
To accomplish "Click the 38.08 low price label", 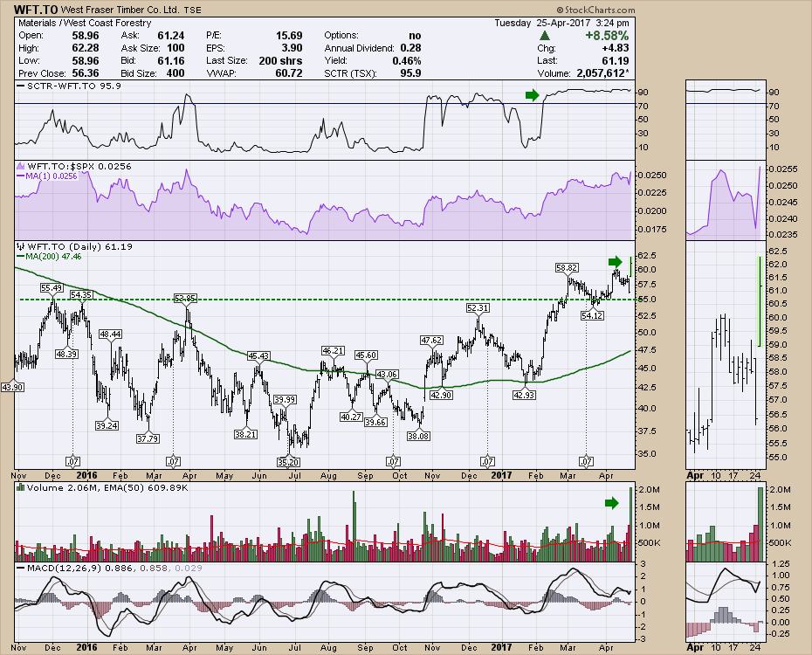I will (x=418, y=436).
